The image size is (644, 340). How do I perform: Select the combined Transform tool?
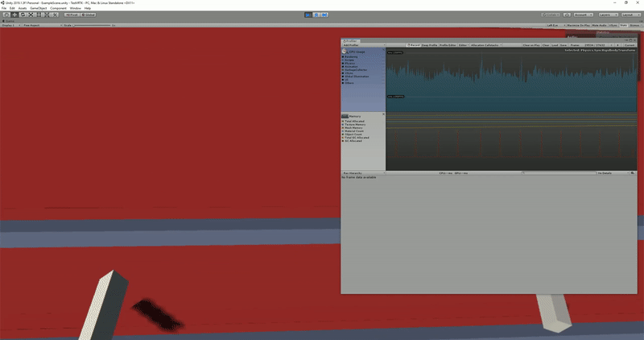[x=47, y=15]
